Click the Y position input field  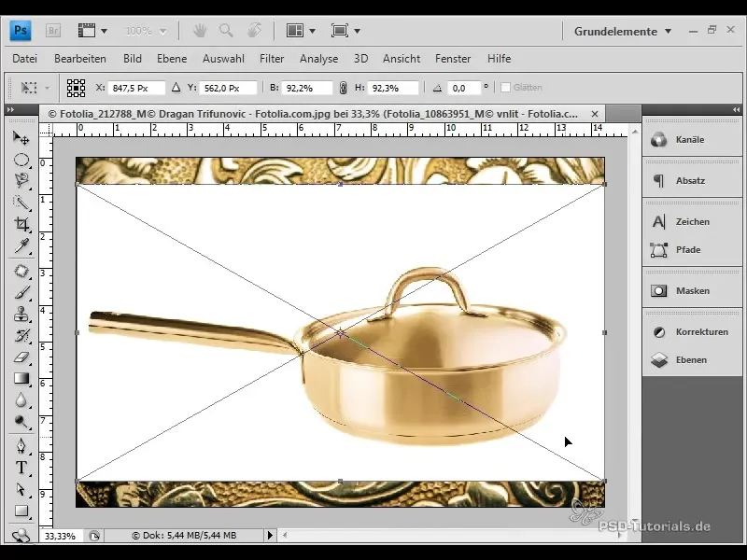(228, 88)
